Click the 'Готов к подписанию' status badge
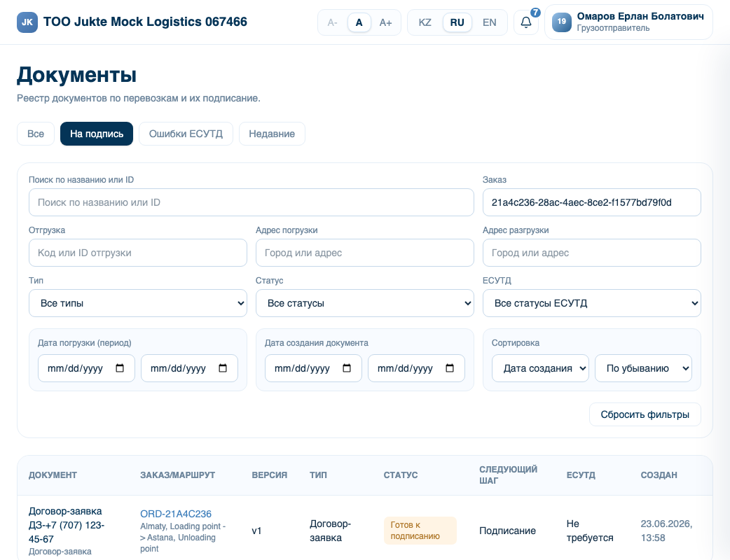This screenshot has width=730, height=560. pyautogui.click(x=420, y=530)
